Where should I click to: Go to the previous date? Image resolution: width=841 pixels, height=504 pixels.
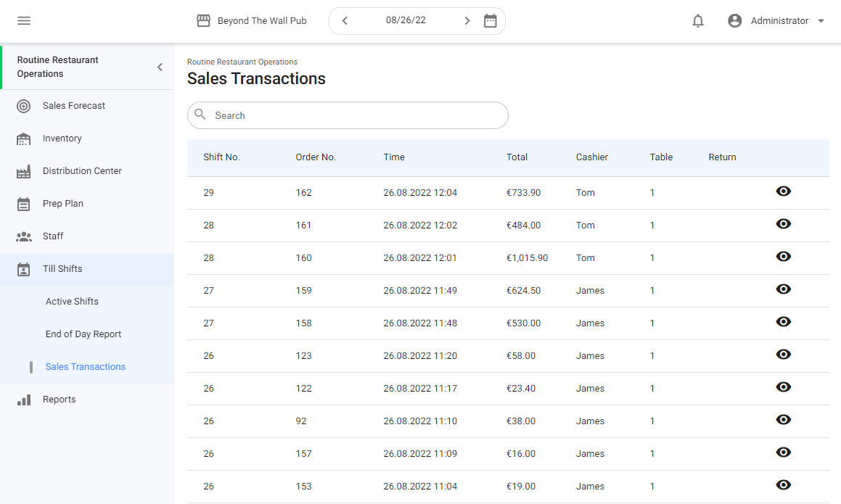[x=345, y=21]
